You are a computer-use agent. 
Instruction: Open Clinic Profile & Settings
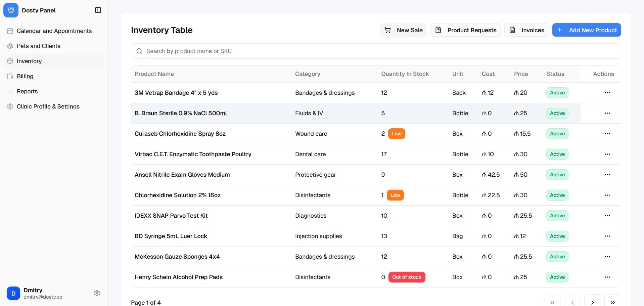[48, 106]
